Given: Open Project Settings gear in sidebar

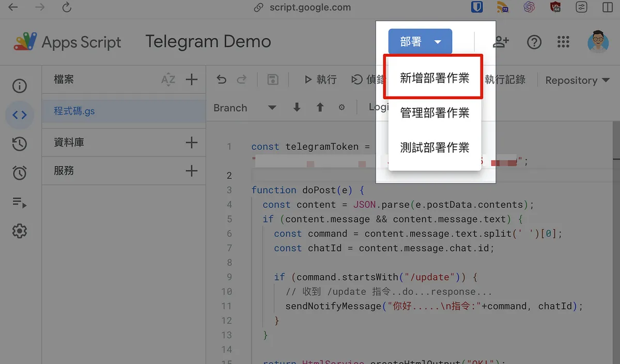Looking at the screenshot, I should pyautogui.click(x=20, y=231).
